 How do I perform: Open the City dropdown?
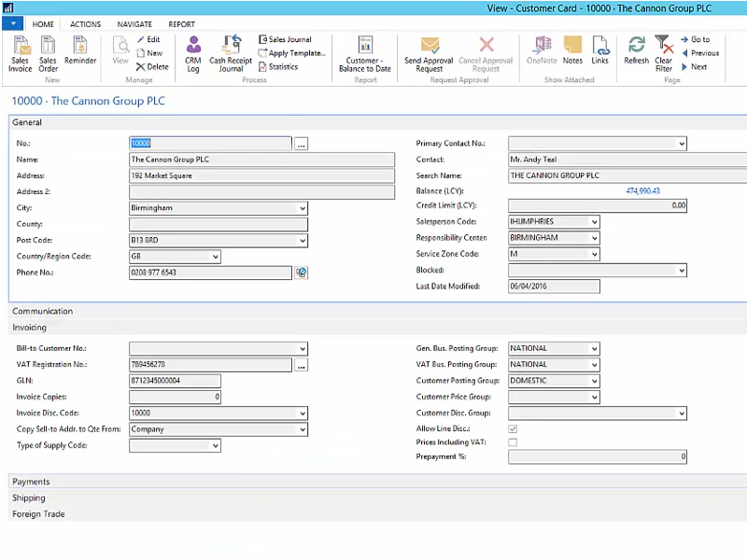click(x=303, y=208)
